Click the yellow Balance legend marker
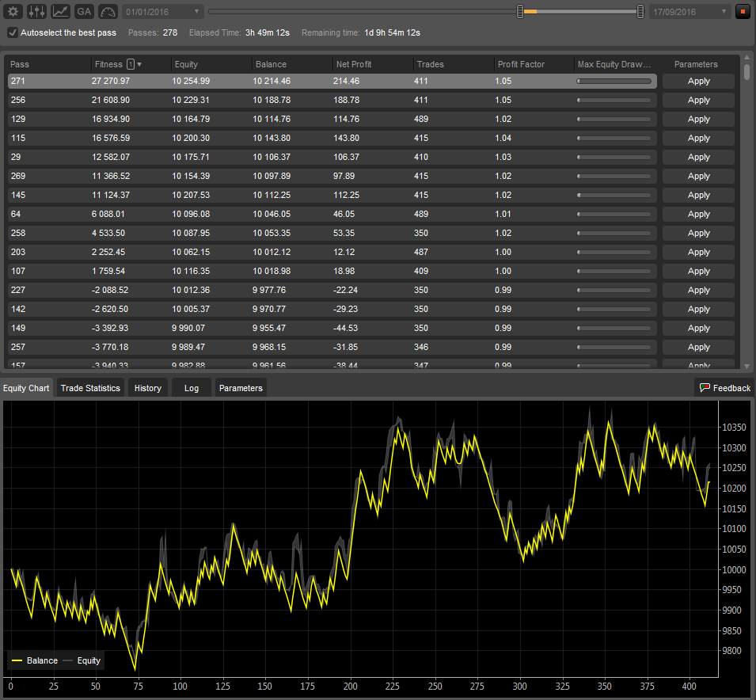The image size is (756, 700). (17, 660)
